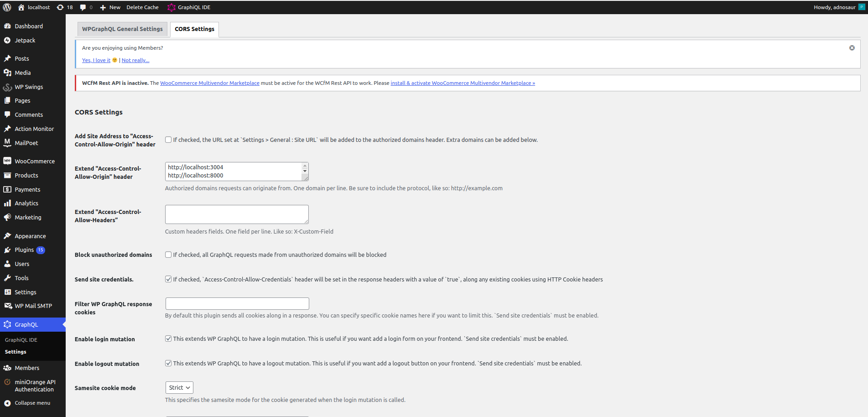
Task: Click the Posts pin icon
Action: pyautogui.click(x=7, y=58)
